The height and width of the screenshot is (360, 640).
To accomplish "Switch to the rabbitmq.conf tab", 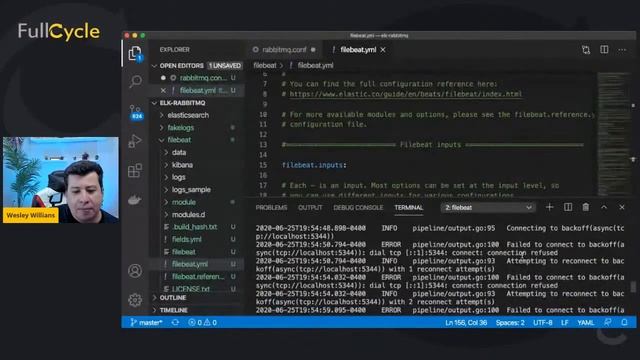I will [x=284, y=50].
